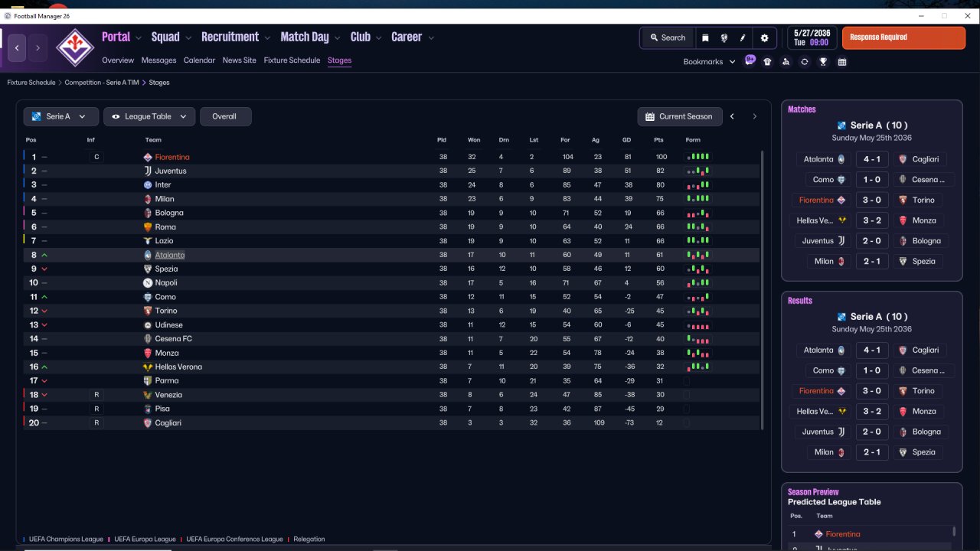Go forward with the right arrow navigation button
Viewport: 980px width, 551px height.
(38, 47)
